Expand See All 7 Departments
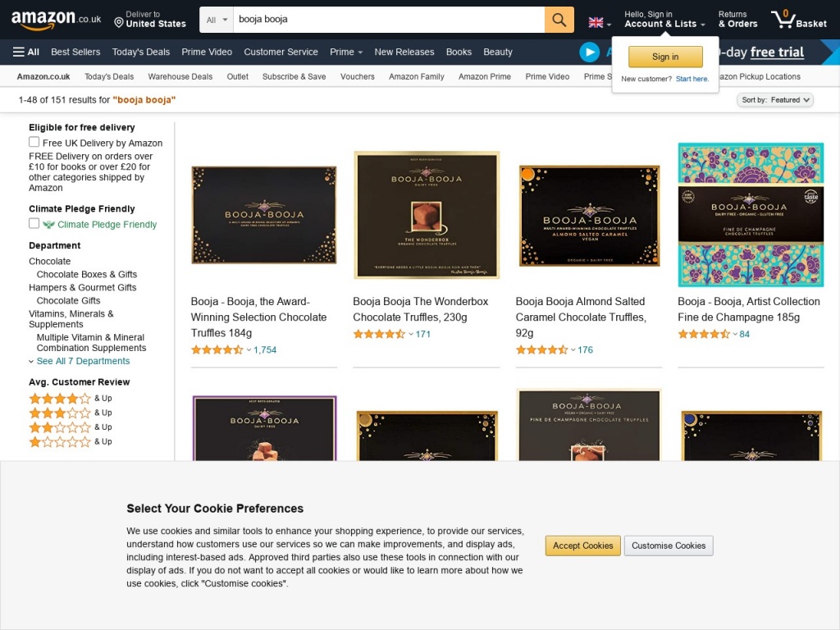This screenshot has width=840, height=630. [82, 361]
